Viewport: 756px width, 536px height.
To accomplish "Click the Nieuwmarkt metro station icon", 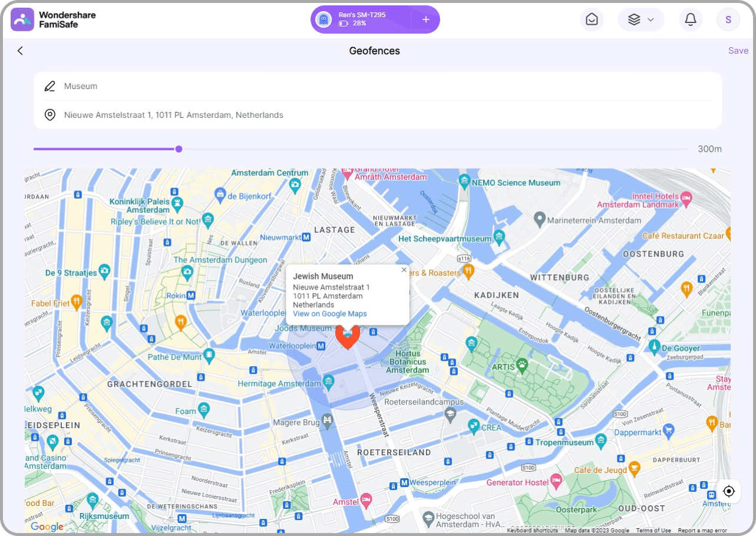I will (x=306, y=237).
